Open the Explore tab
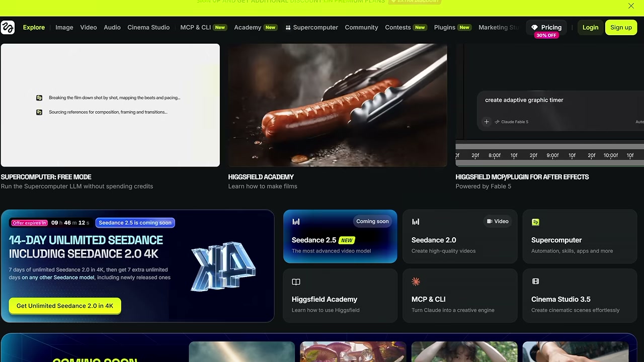 (x=34, y=27)
